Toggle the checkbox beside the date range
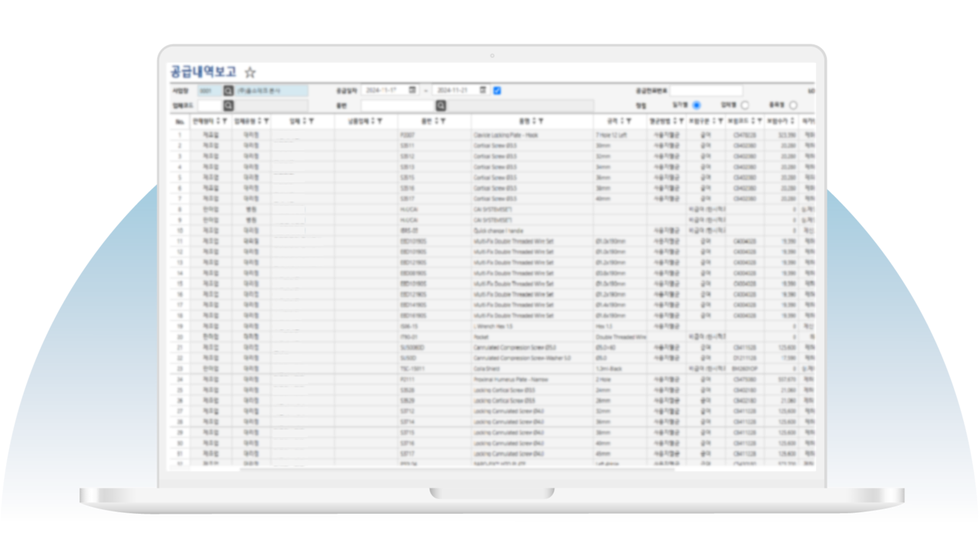Viewport: 980px width, 552px height. [x=498, y=90]
